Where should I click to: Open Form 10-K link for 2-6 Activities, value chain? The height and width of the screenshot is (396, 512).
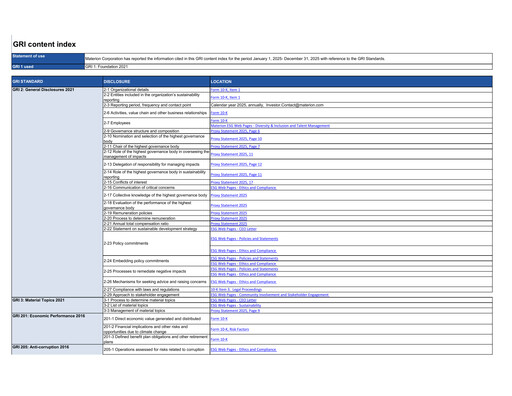click(219, 113)
